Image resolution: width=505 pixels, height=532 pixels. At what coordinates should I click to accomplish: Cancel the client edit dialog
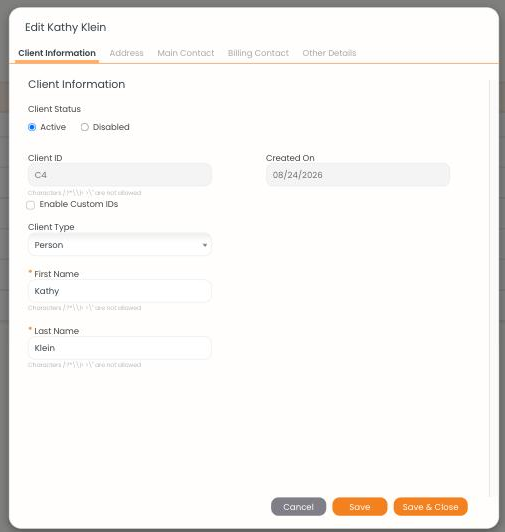(x=298, y=507)
